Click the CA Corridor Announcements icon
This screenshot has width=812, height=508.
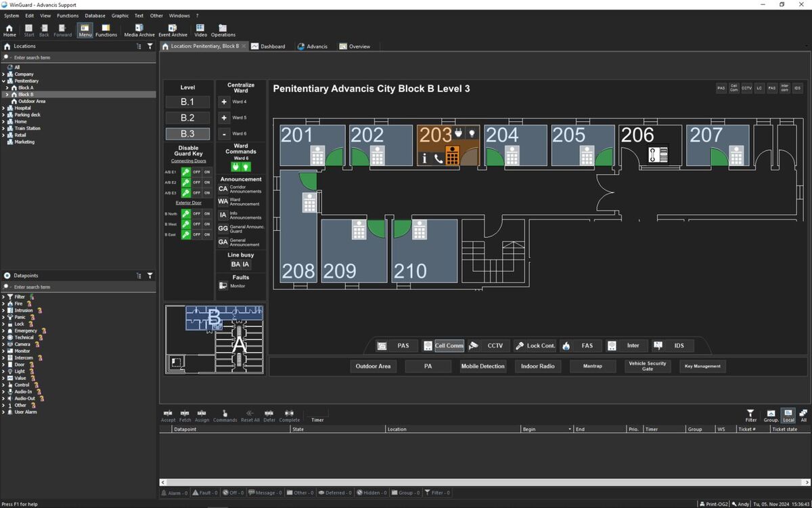coord(223,189)
